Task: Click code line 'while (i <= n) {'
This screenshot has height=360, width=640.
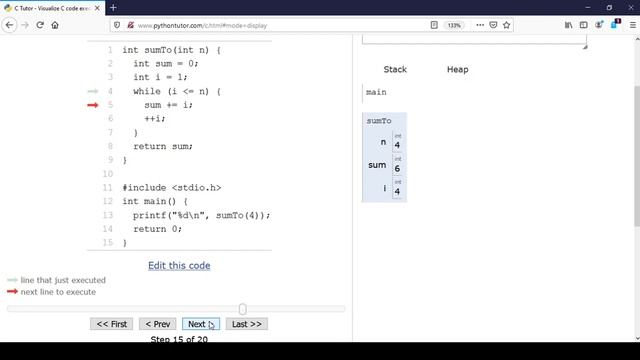Action: tap(177, 91)
